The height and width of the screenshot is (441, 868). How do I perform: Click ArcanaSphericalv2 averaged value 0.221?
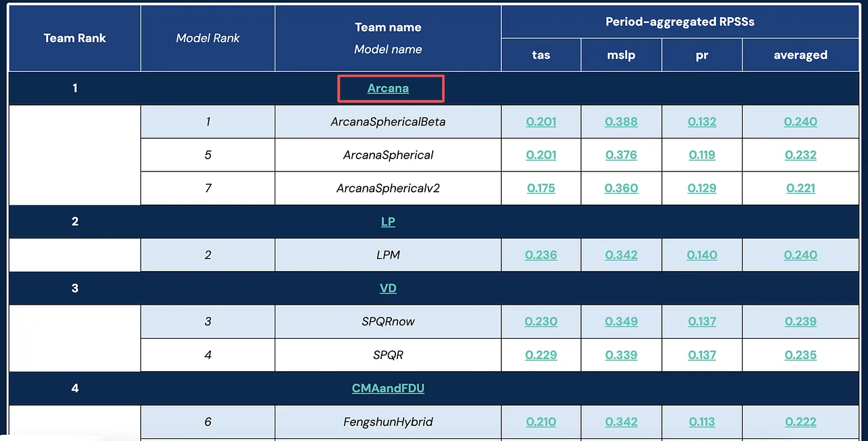click(x=801, y=188)
